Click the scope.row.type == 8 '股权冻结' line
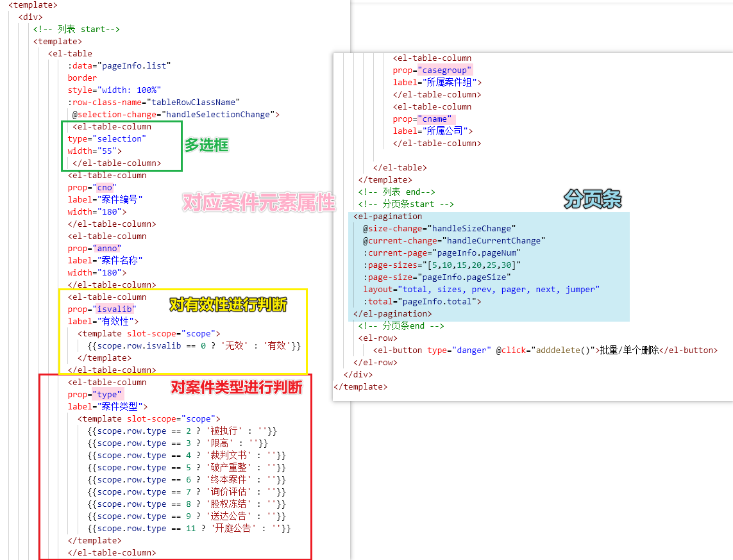The height and width of the screenshot is (560, 733). click(x=187, y=504)
